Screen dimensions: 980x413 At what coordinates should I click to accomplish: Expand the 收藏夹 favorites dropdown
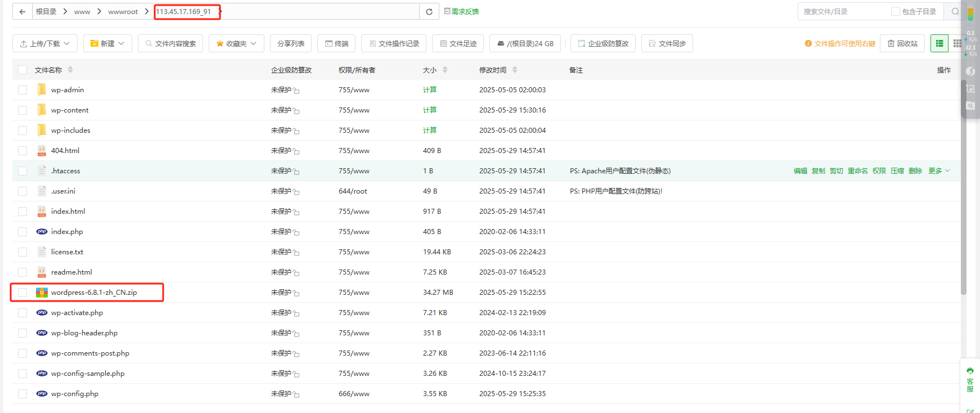(x=236, y=43)
